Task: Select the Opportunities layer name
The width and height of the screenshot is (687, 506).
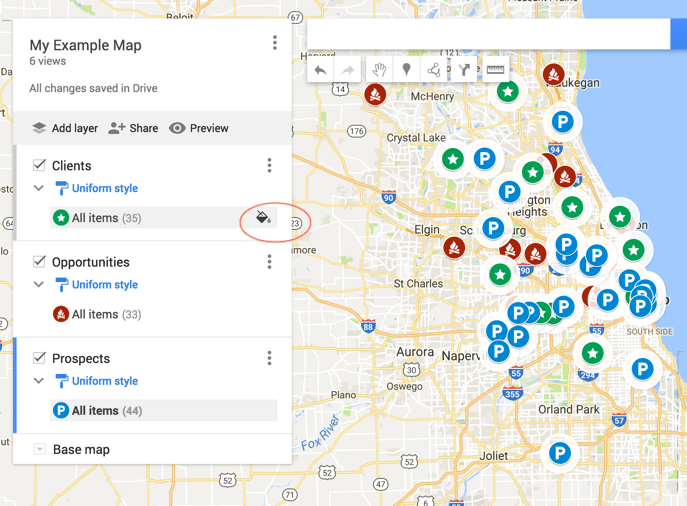Action: tap(91, 262)
